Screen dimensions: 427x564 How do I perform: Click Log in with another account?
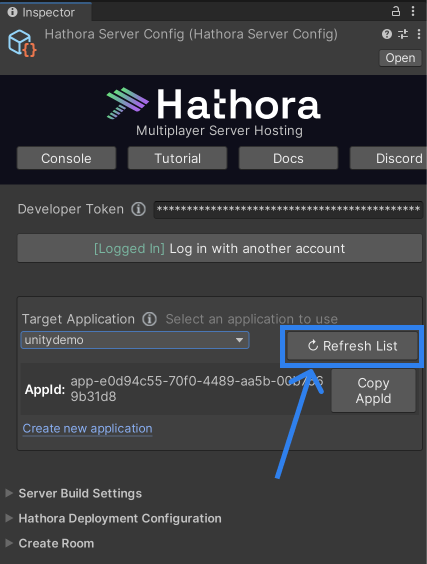(x=219, y=248)
